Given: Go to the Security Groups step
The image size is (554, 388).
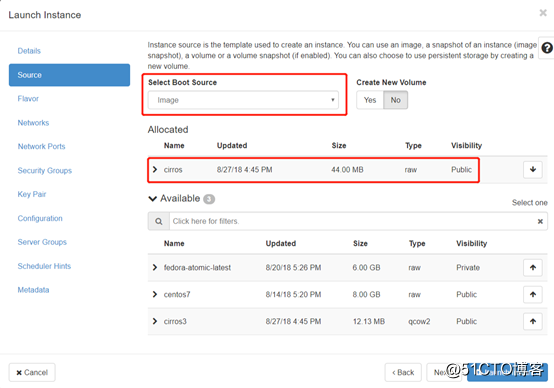Looking at the screenshot, I should point(45,170).
